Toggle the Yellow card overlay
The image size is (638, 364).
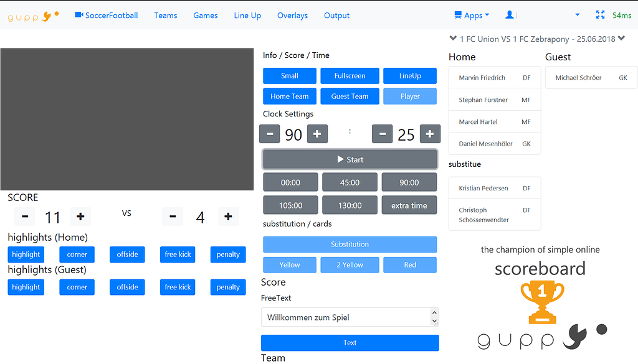(x=289, y=264)
